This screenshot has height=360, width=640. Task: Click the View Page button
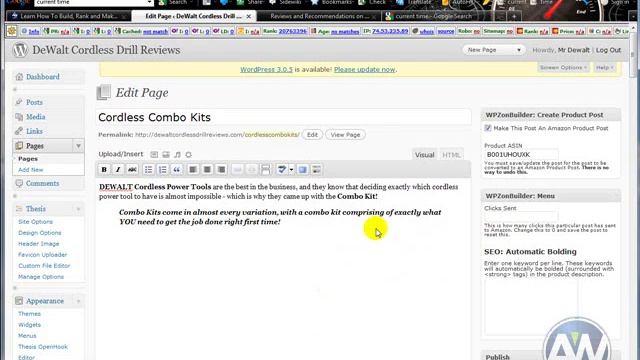pos(345,135)
